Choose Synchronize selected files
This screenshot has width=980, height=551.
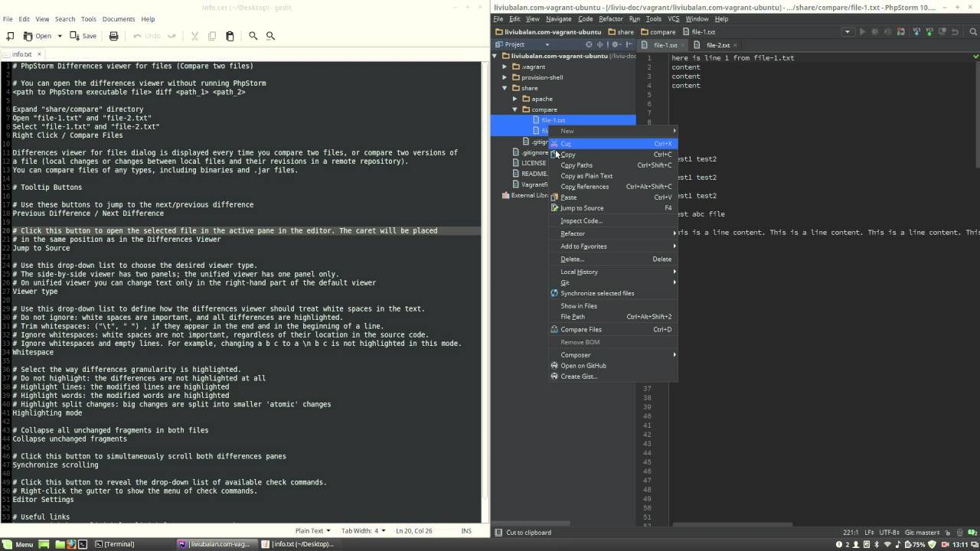[x=612, y=293]
